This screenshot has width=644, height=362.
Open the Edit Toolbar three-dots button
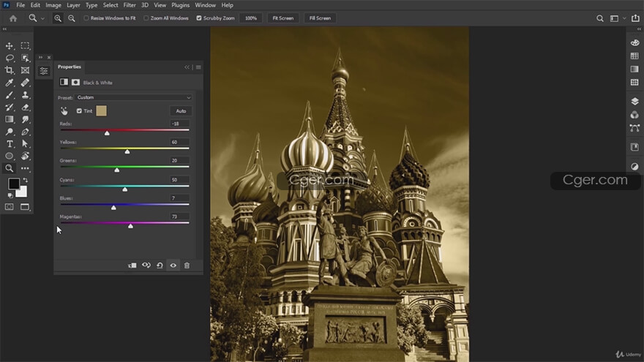[x=25, y=168]
